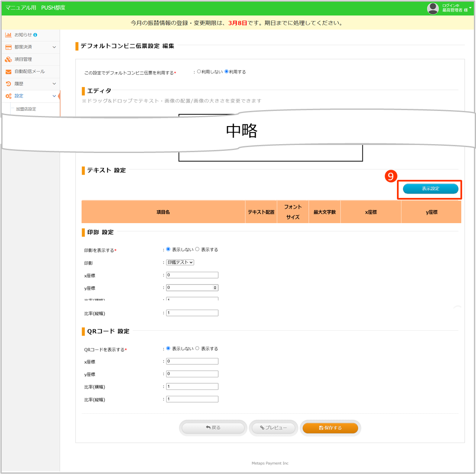Click the user avatar icon at top right
The height and width of the screenshot is (474, 476).
tap(433, 8)
